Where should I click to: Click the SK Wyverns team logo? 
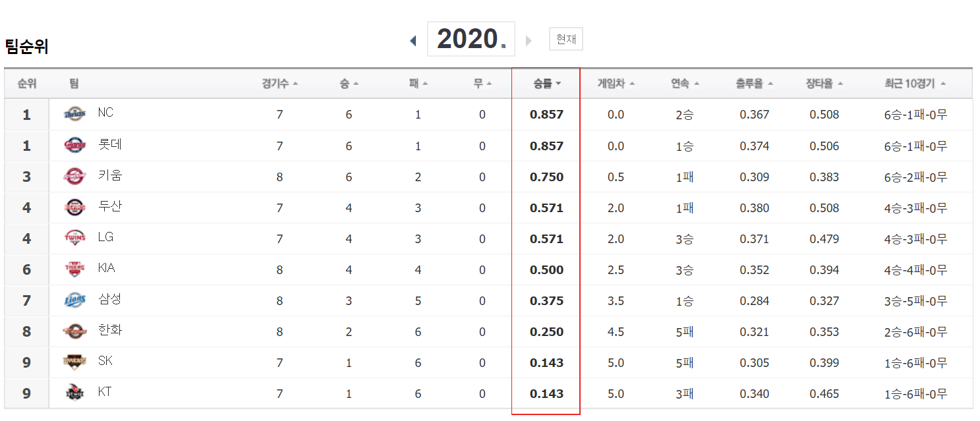click(74, 362)
